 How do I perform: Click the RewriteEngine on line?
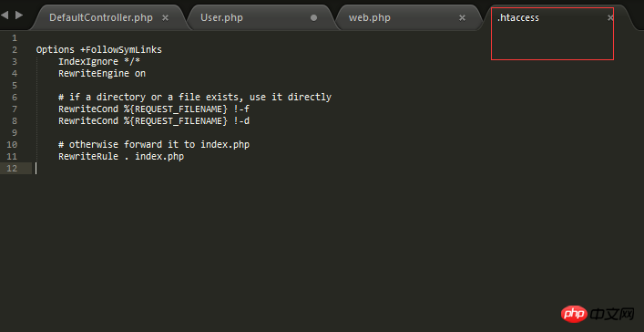point(102,74)
